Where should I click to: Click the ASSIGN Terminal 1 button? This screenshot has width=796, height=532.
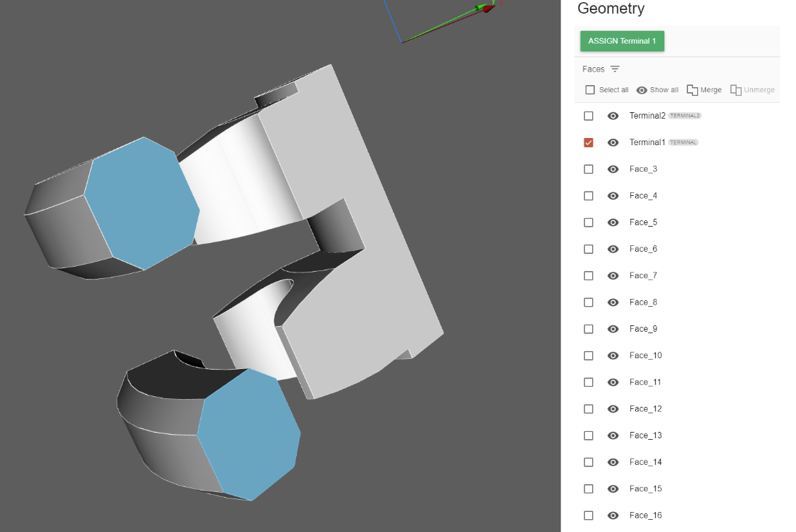621,41
